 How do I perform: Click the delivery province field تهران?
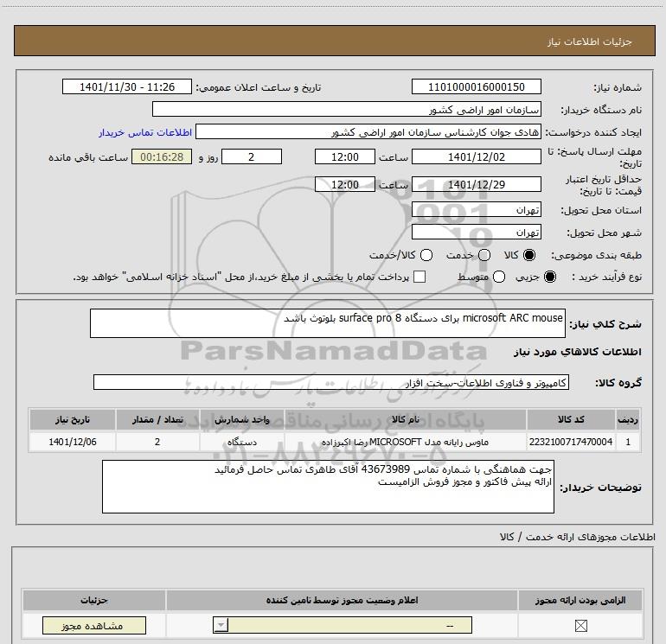click(476, 209)
